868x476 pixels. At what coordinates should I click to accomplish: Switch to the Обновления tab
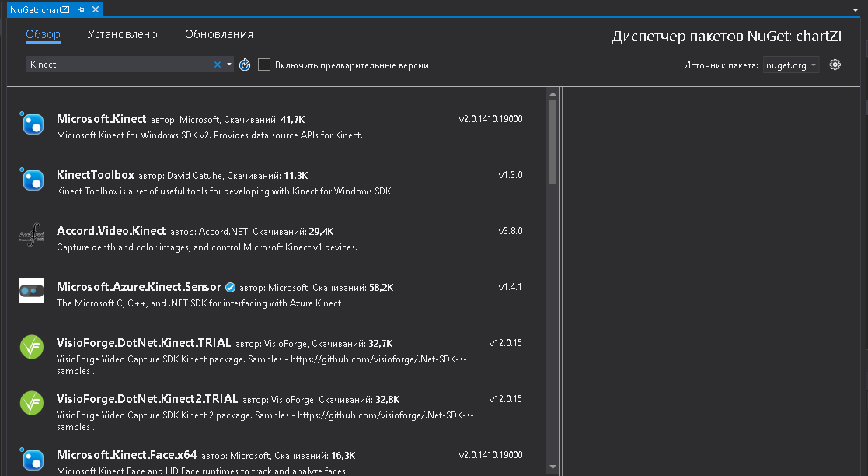click(x=219, y=34)
